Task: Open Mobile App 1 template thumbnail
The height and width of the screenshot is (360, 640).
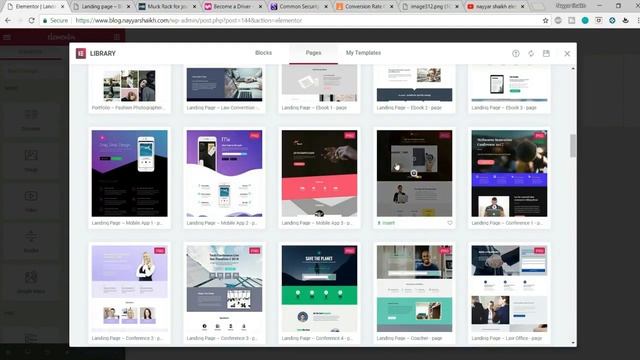Action: (x=129, y=173)
